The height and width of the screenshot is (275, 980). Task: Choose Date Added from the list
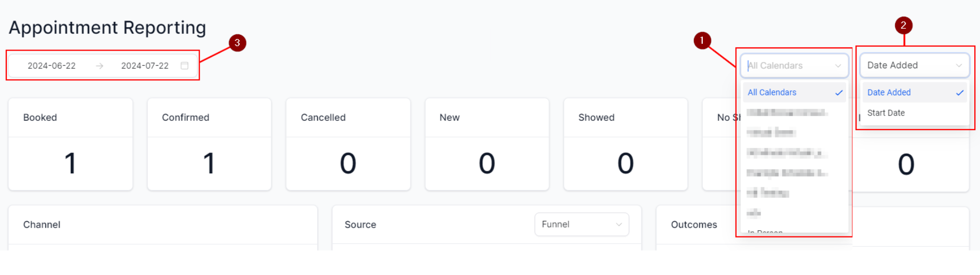pos(889,93)
